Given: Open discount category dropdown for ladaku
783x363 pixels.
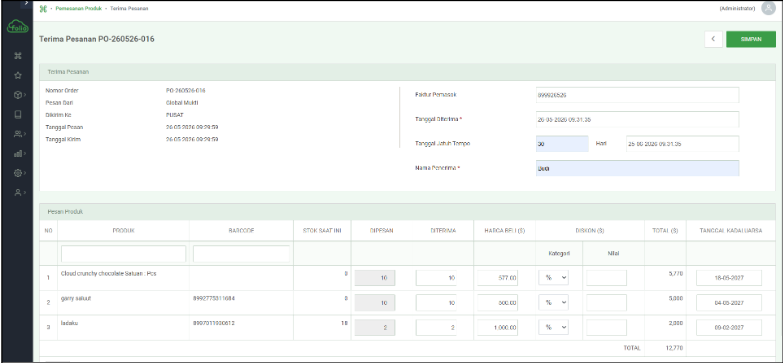Looking at the screenshot, I should pos(553,327).
